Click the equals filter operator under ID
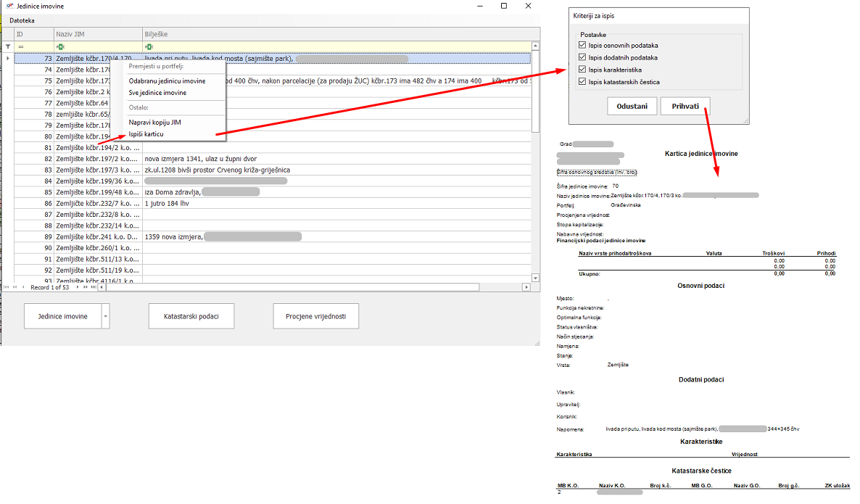Screen dimensions: 860x504 point(21,46)
